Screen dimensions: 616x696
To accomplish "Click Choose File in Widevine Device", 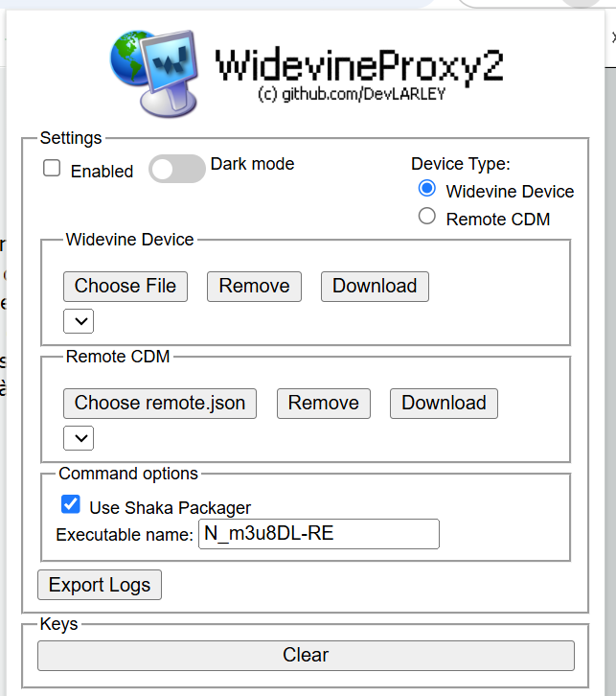I will pyautogui.click(x=125, y=287).
